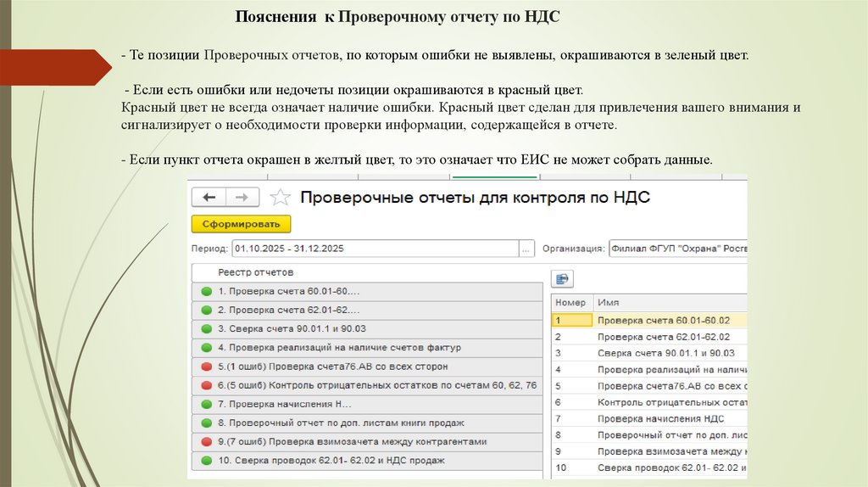Click number cell 2 in table
This screenshot has height=487, width=868.
click(x=572, y=337)
